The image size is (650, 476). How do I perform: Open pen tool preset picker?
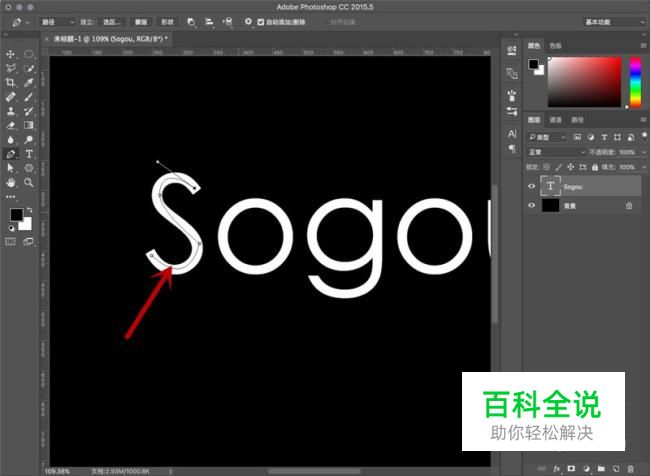[x=19, y=22]
